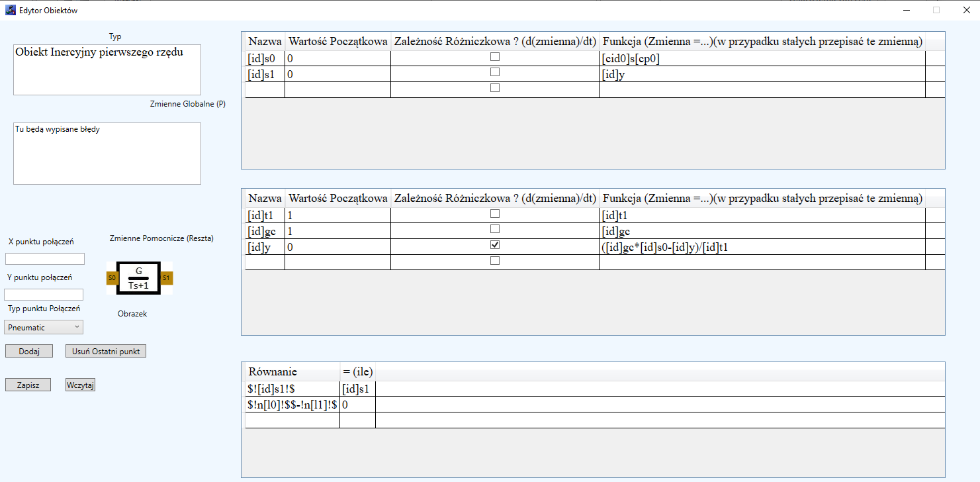Image resolution: width=980 pixels, height=482 pixels.
Task: Toggle differential checkbox in empty row of top table
Action: point(495,87)
